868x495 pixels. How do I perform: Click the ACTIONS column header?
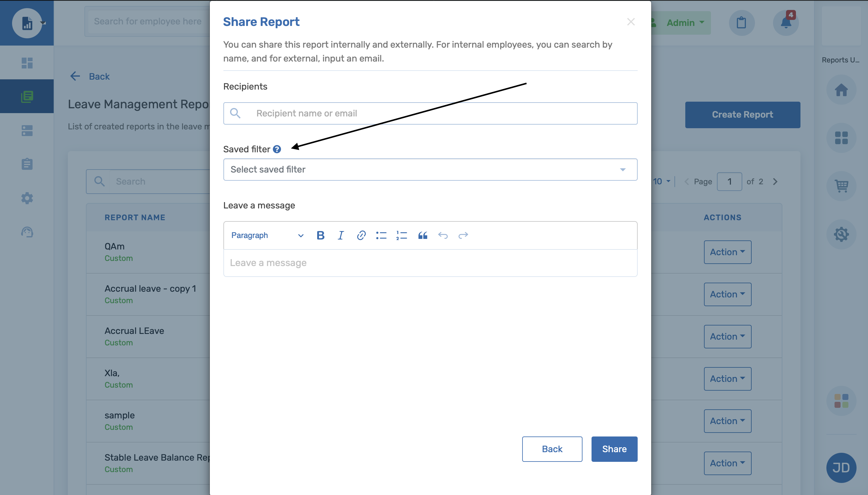pos(722,217)
